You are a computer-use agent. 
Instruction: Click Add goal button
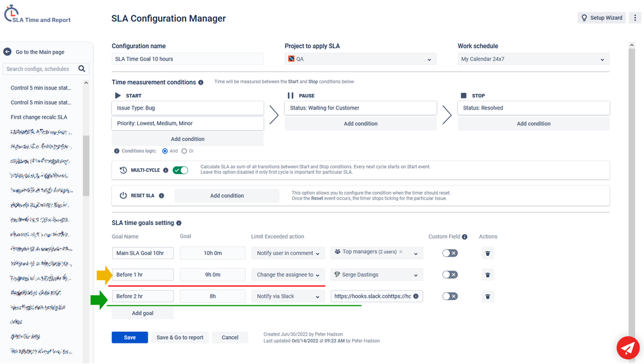[142, 313]
